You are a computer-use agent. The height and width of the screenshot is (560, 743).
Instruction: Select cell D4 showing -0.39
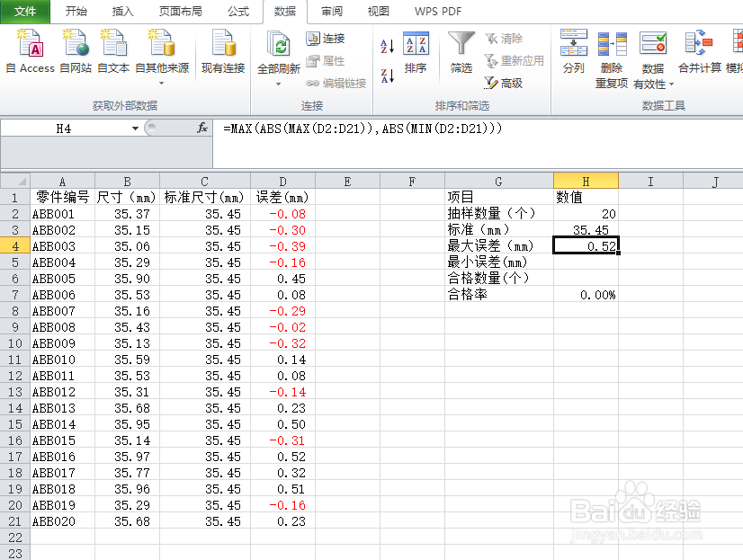(x=282, y=246)
